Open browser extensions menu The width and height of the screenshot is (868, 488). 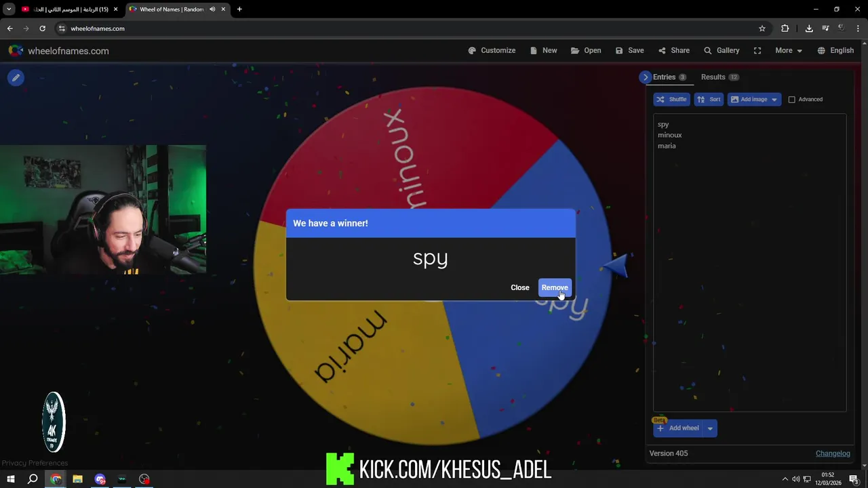click(785, 28)
